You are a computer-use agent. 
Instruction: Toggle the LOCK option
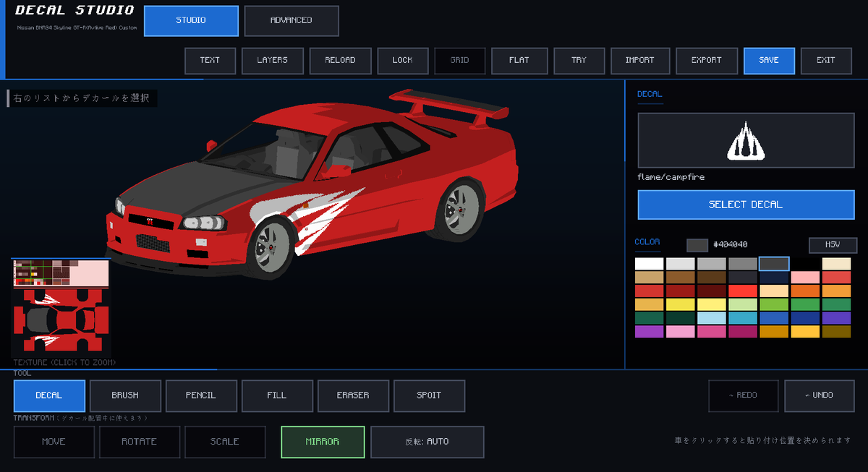point(403,61)
